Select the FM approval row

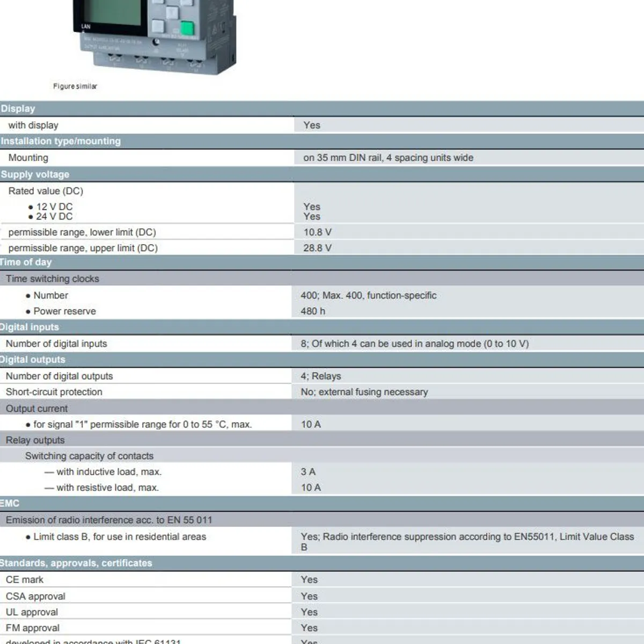[x=33, y=628]
